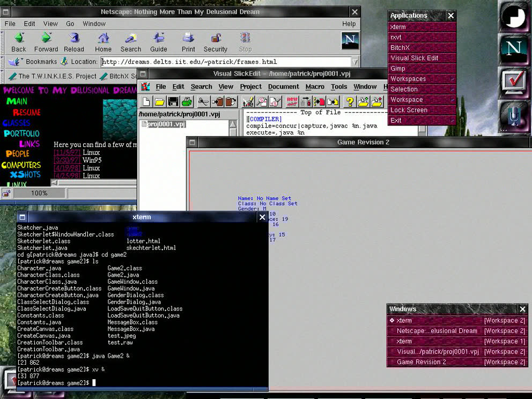Open the Visual SlickEdit window menu button
This screenshot has height=399, width=532.
click(x=143, y=73)
